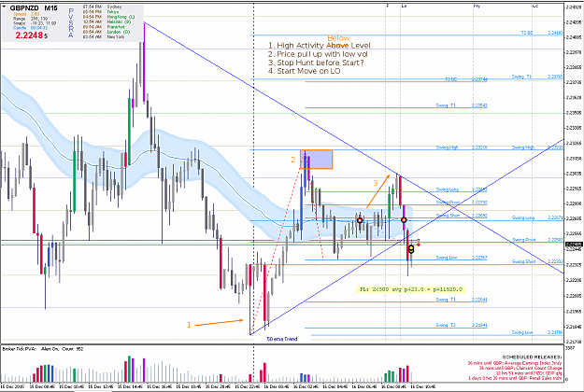Click the Candle 00:04:32 countdown
This screenshot has width=584, height=392.
coord(31,28)
